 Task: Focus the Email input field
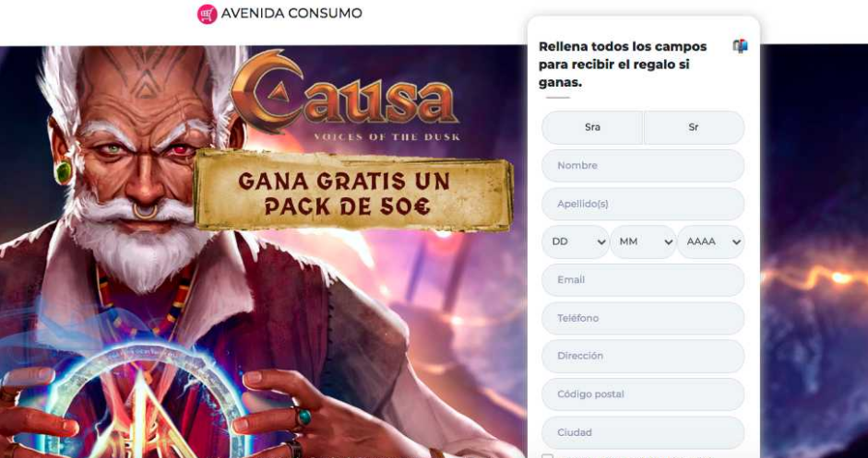[643, 280]
